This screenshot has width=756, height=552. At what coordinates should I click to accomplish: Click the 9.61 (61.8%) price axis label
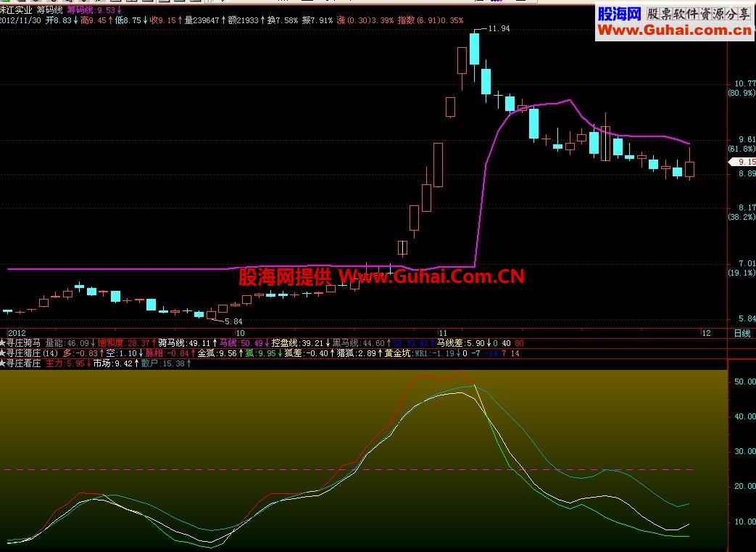point(743,144)
